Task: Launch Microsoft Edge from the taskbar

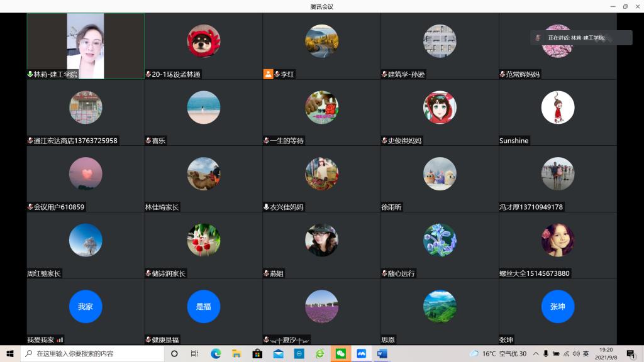Action: tap(216, 354)
